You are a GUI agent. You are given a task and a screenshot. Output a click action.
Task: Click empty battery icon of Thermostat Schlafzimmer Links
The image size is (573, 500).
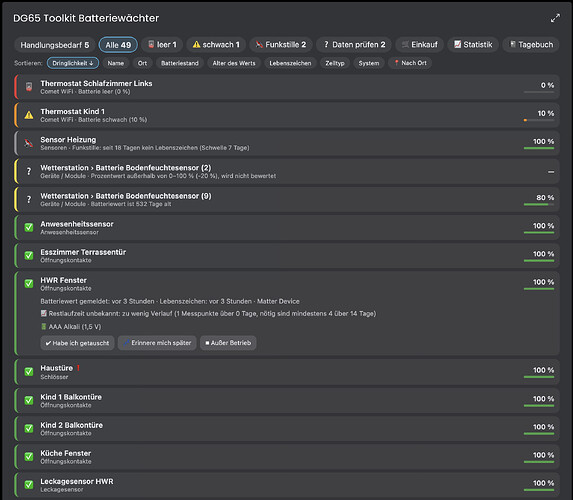click(x=29, y=87)
